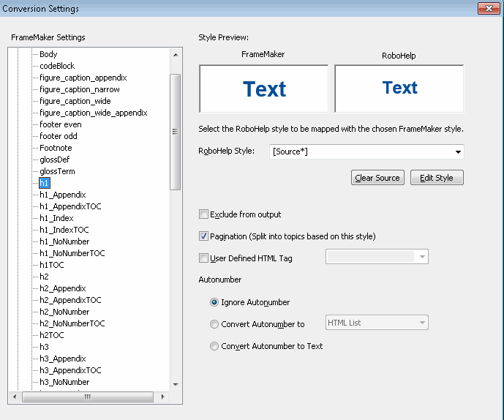Select the h1_NoNumber style
The height and width of the screenshot is (420, 504).
64,241
